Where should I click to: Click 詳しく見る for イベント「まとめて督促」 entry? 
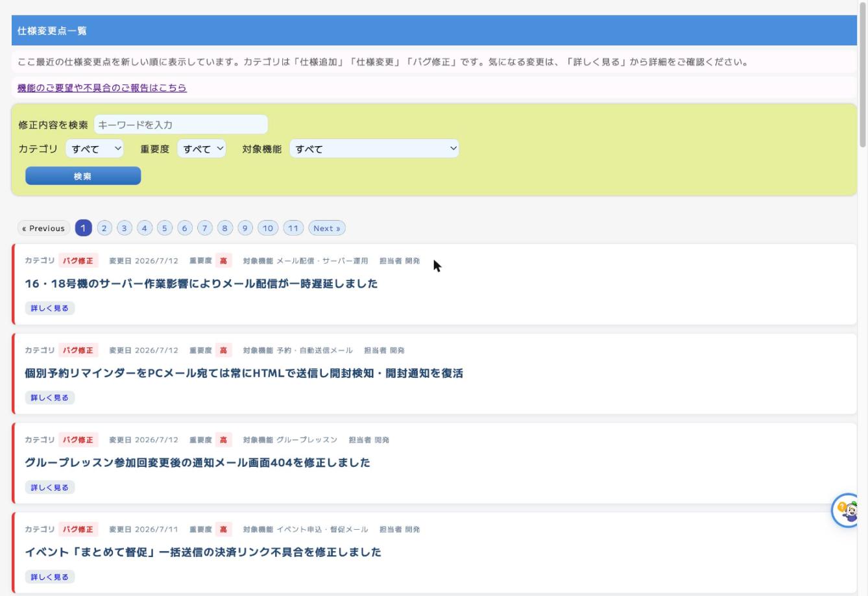coord(50,577)
